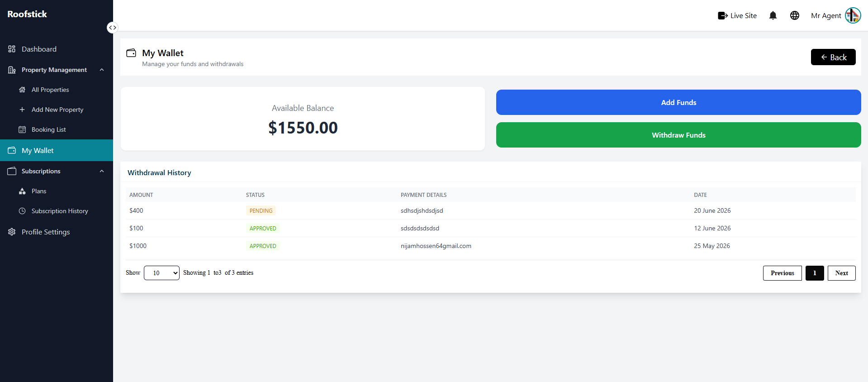Screen dimensions: 868x382
Task: Click the Profile Settings gear icon
Action: coord(12,232)
